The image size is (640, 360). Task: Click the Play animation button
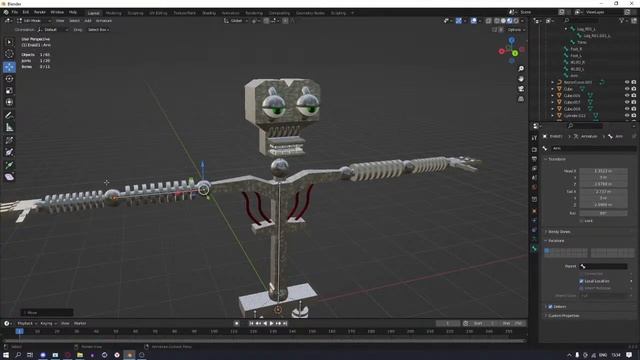[271, 323]
